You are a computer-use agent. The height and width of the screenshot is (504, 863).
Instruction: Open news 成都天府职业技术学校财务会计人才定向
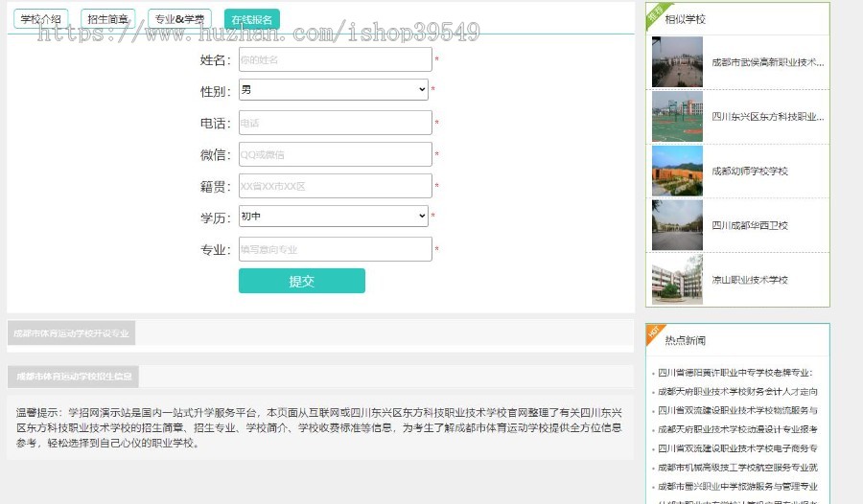tap(737, 392)
